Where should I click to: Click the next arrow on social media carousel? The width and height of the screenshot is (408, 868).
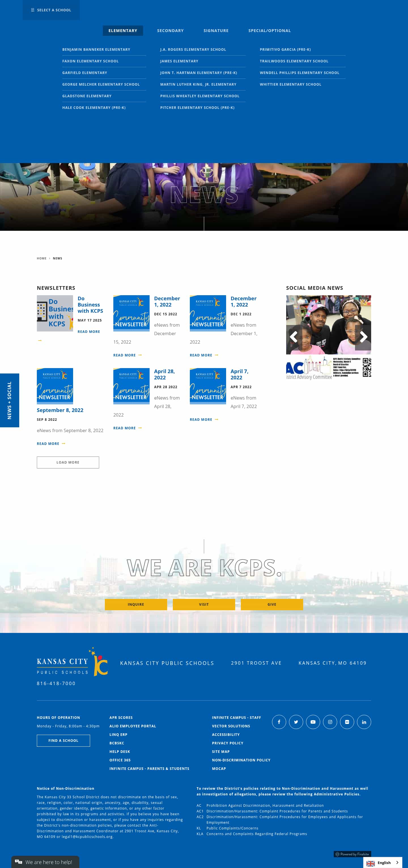[363, 337]
